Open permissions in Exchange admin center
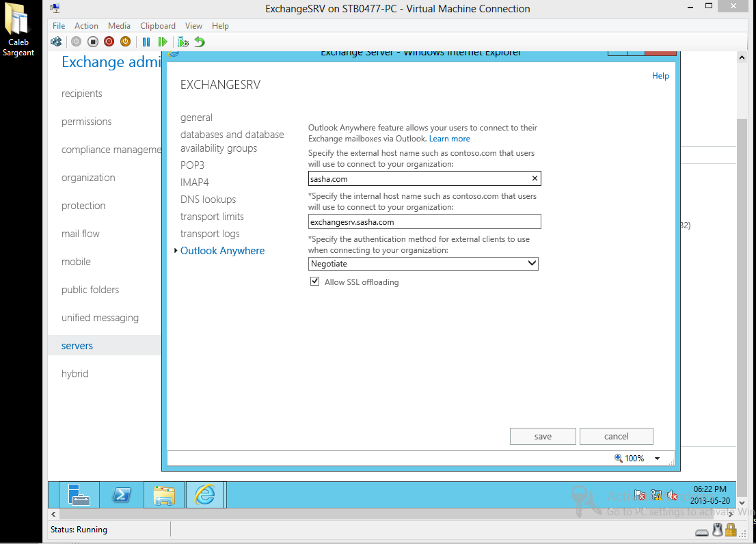The height and width of the screenshot is (544, 756). (x=86, y=122)
